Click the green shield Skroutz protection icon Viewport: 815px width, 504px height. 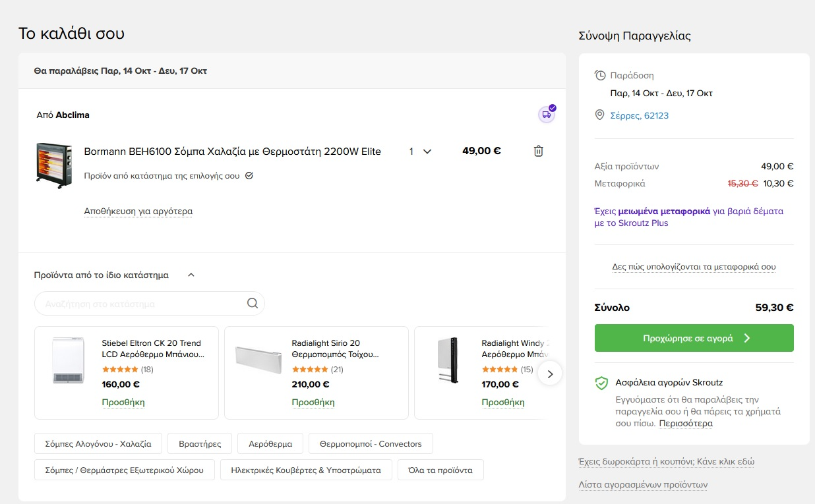[x=601, y=383]
